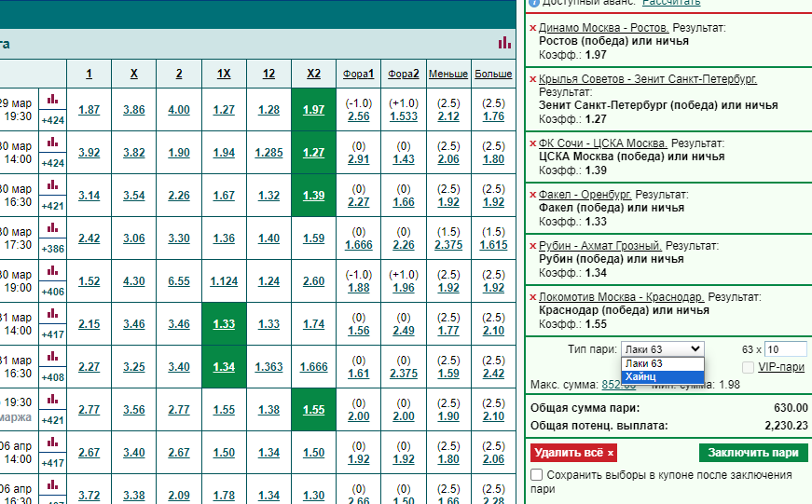This screenshot has width=812, height=504.
Task: Show +408 extra markets for 31 мар 16:30 match
Action: coord(53,377)
